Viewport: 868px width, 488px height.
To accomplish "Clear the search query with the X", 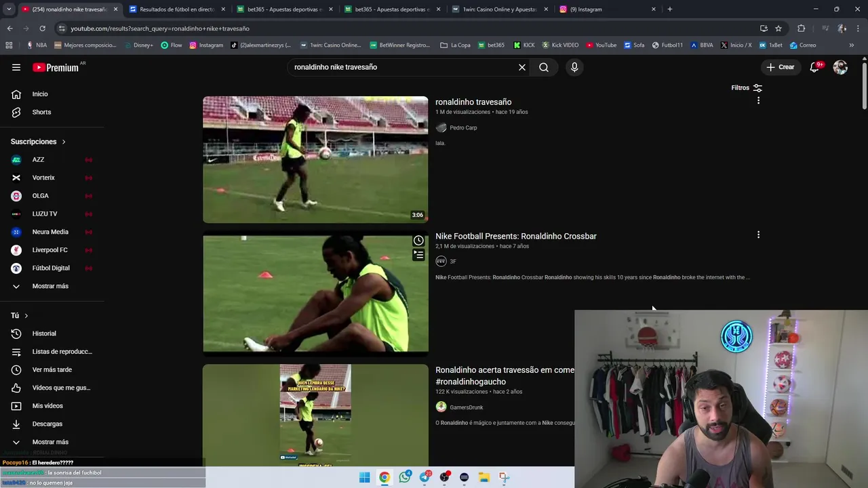I will click(522, 67).
